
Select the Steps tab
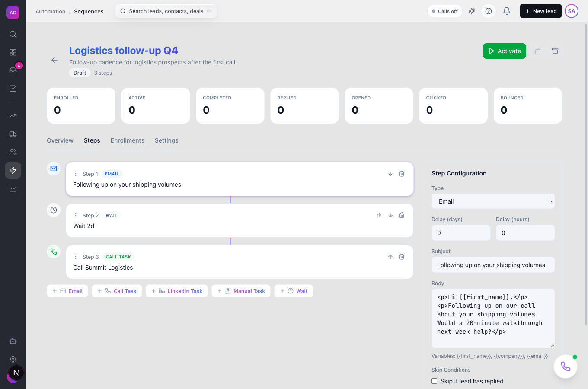tap(92, 140)
